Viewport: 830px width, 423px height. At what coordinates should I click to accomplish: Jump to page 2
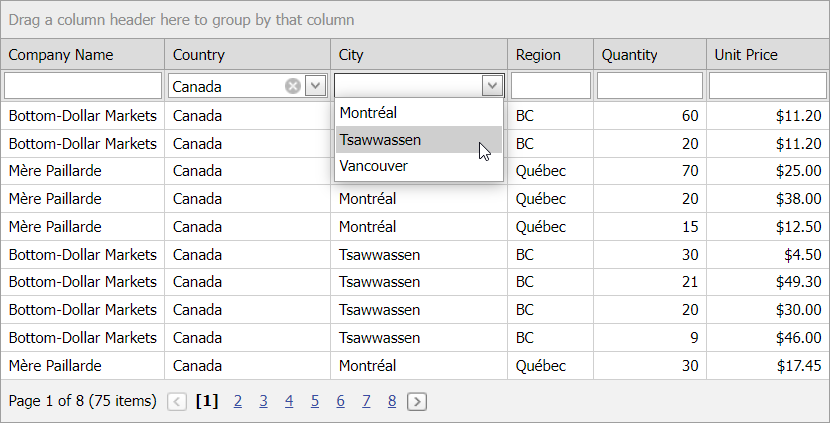[238, 401]
